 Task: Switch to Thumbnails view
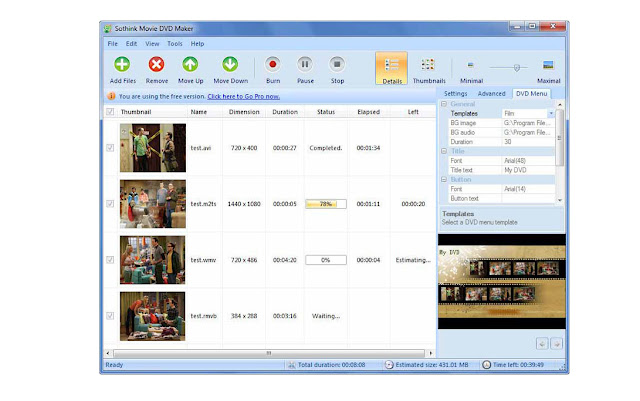[429, 68]
